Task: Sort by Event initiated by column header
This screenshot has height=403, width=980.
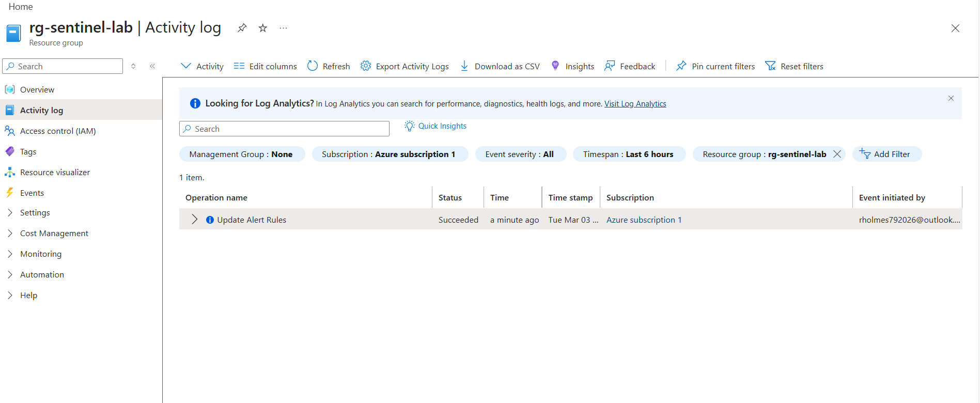Action: [x=892, y=198]
